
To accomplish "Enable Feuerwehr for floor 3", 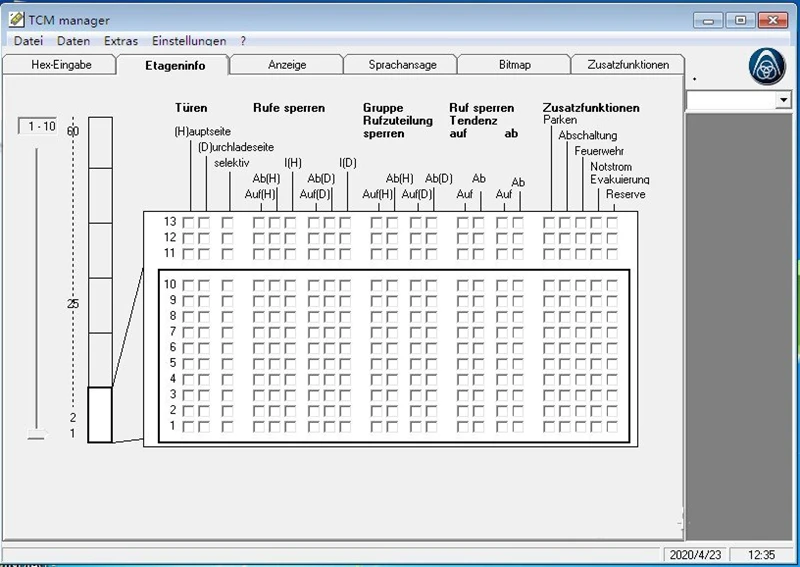I will point(581,396).
